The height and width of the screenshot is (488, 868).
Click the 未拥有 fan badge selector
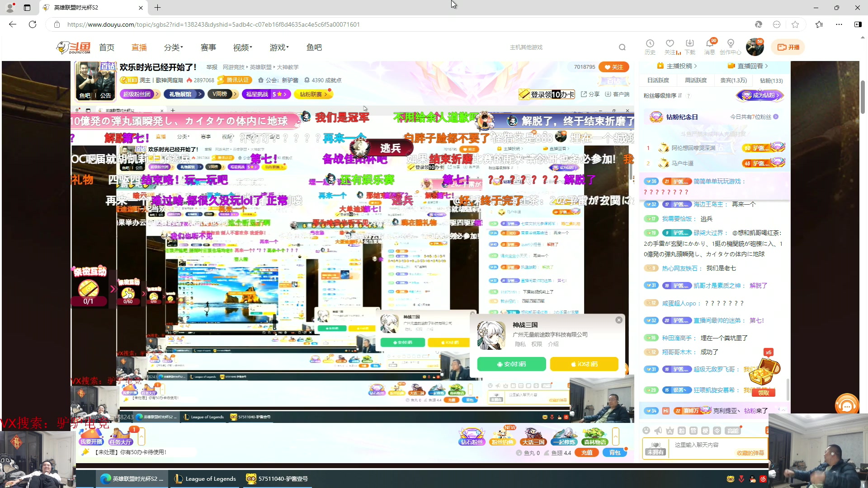656,448
